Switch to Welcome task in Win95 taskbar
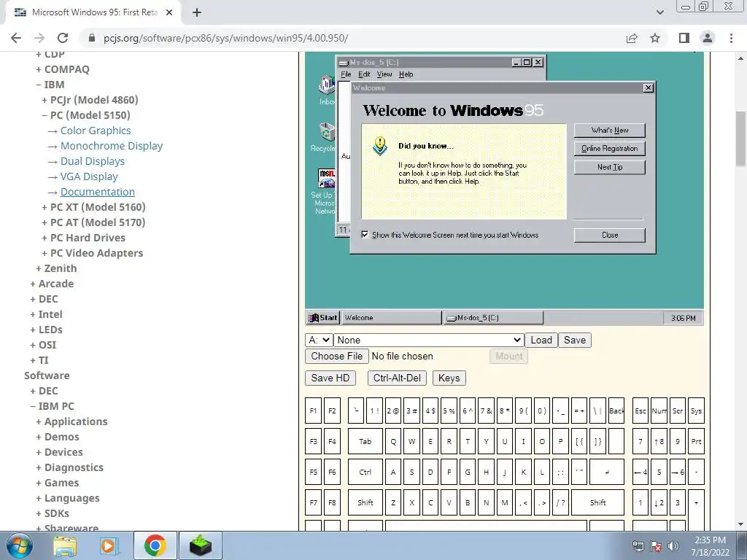This screenshot has width=747, height=560. tap(392, 318)
